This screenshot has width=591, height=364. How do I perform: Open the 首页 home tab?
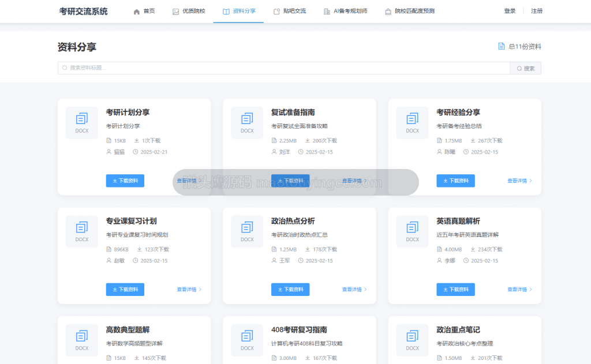pyautogui.click(x=144, y=12)
